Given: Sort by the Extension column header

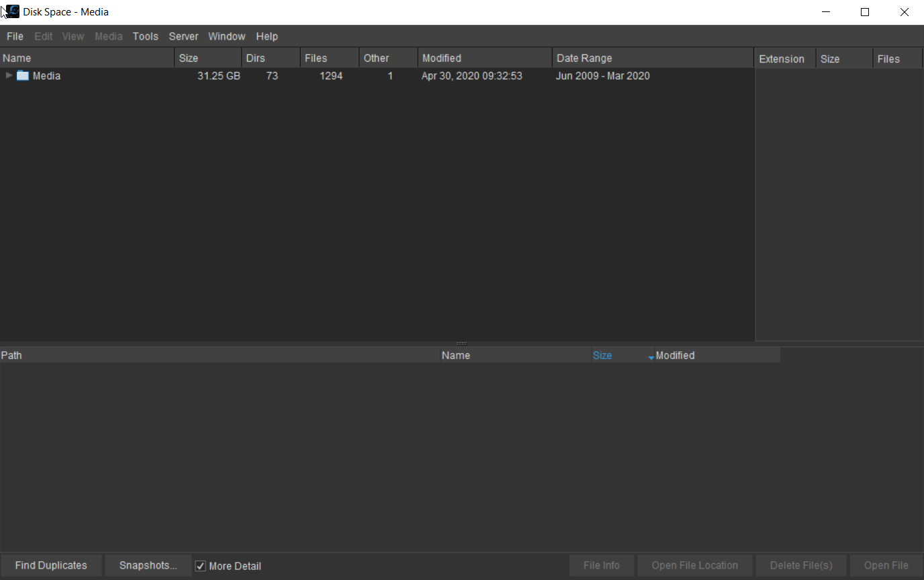Looking at the screenshot, I should click(786, 59).
